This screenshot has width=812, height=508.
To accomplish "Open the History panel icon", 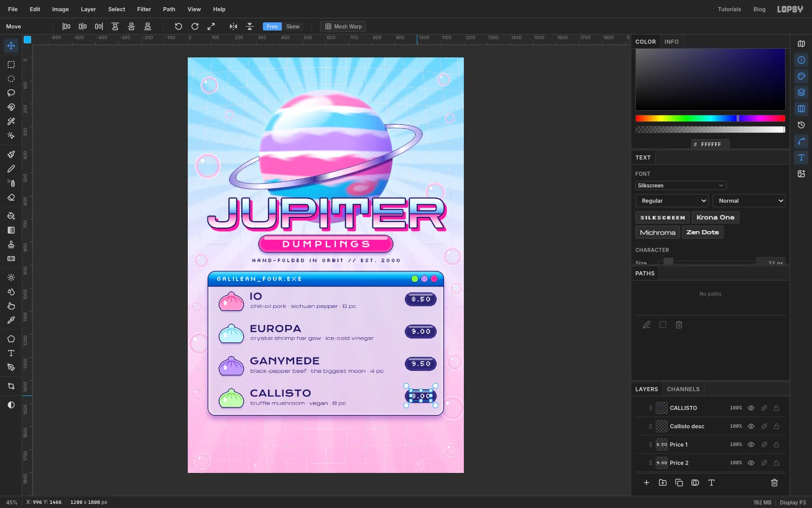I will coord(801,125).
